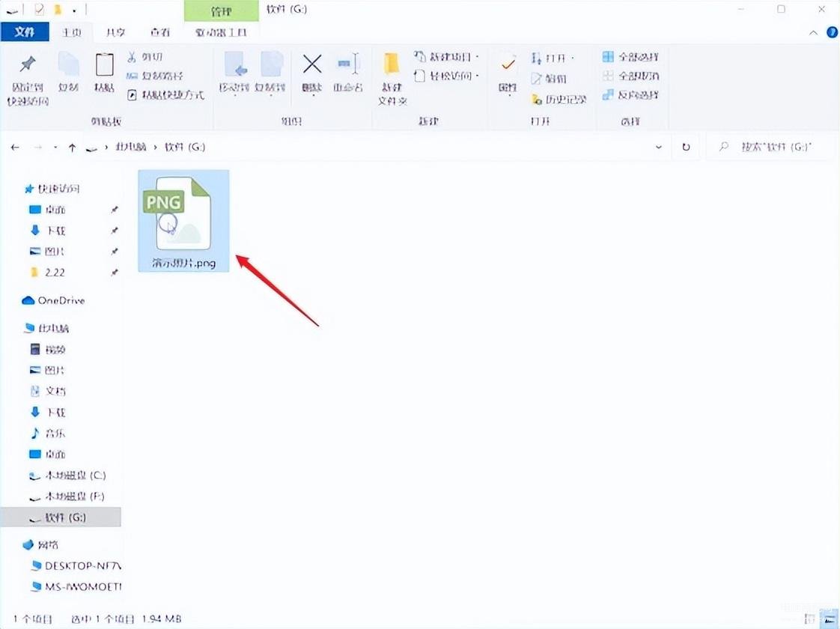
Task: Open Music under This PC
Action: click(47, 433)
